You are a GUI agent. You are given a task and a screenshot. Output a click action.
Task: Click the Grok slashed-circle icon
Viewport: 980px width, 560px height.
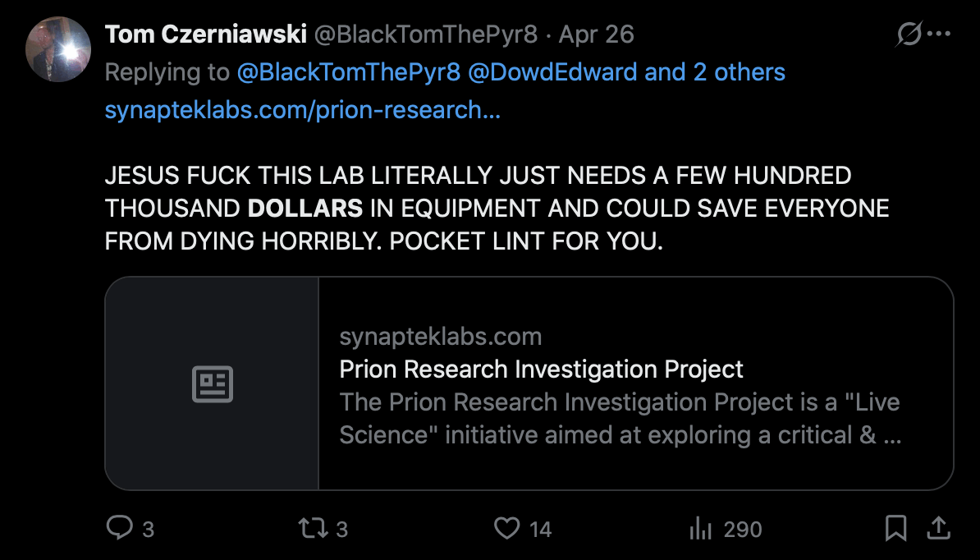point(909,34)
